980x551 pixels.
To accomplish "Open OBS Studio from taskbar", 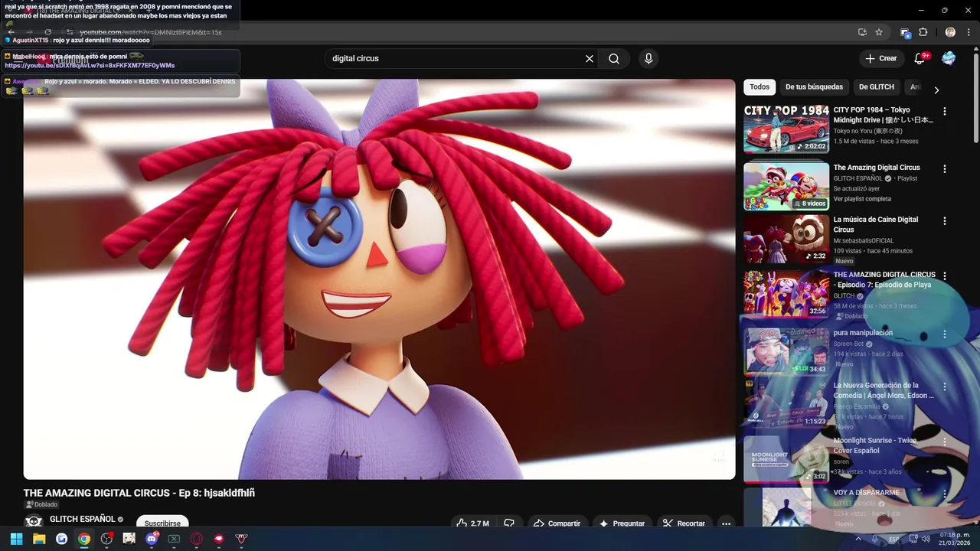I will click(106, 539).
